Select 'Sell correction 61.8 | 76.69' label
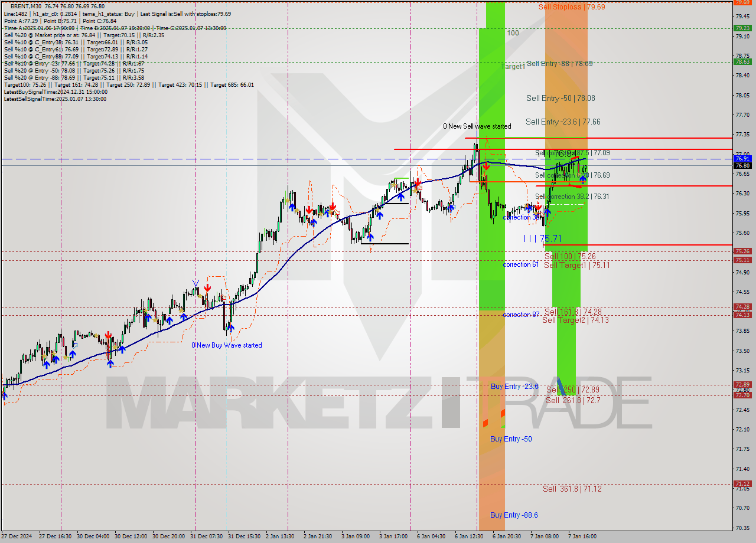Image resolution: width=756 pixels, height=543 pixels. tap(572, 175)
